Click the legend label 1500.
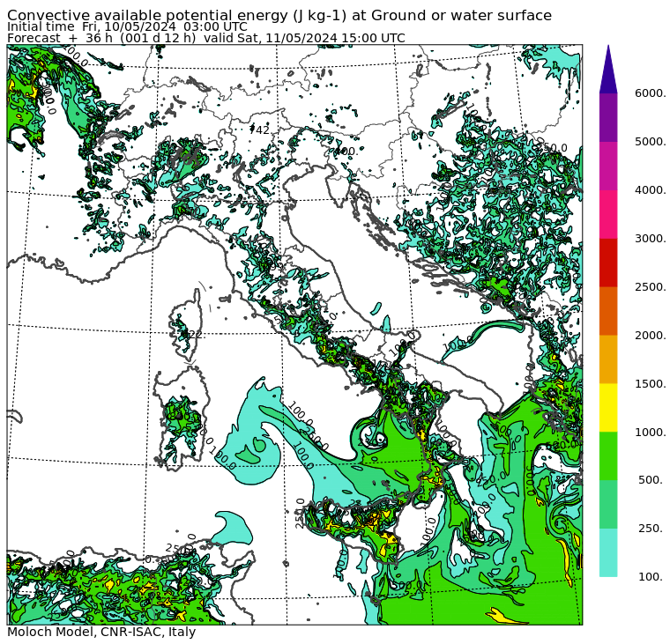Screen dimensions: 670x644 (650, 383)
